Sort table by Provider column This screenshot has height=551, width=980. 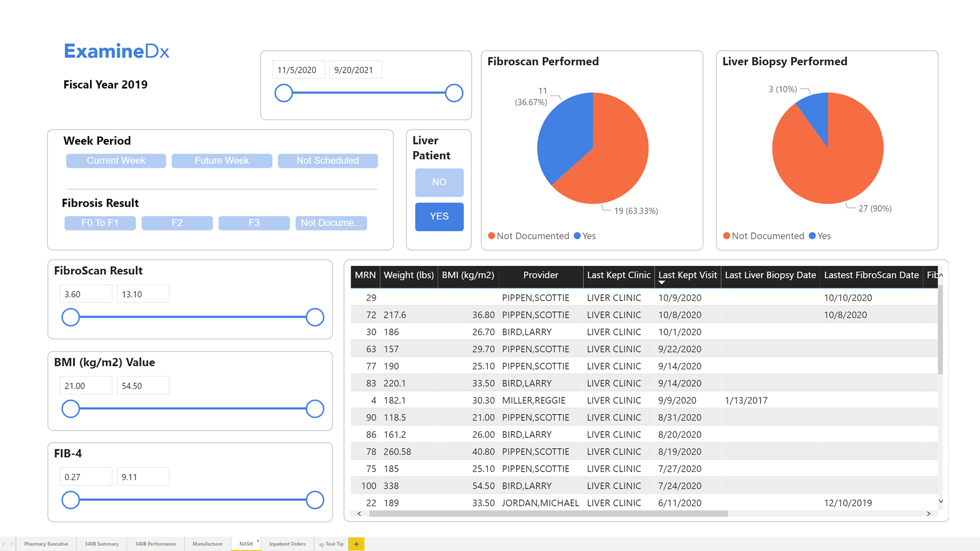[x=541, y=275]
